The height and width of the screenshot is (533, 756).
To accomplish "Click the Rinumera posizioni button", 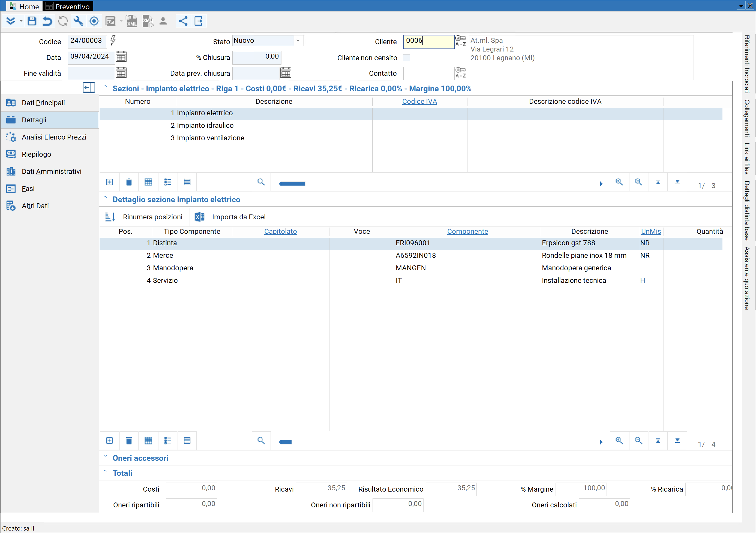I will click(144, 217).
